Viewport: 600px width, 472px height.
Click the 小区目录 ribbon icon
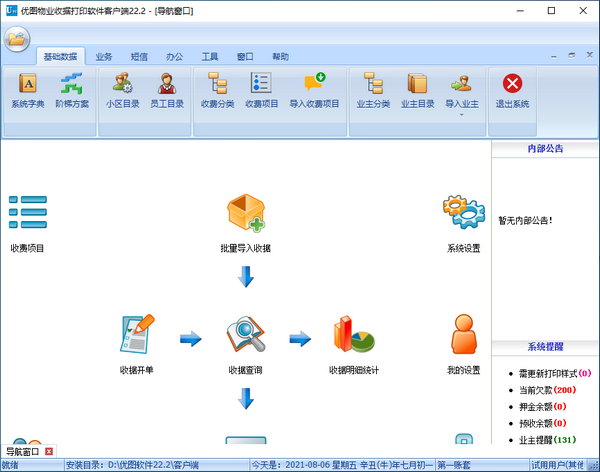point(123,90)
